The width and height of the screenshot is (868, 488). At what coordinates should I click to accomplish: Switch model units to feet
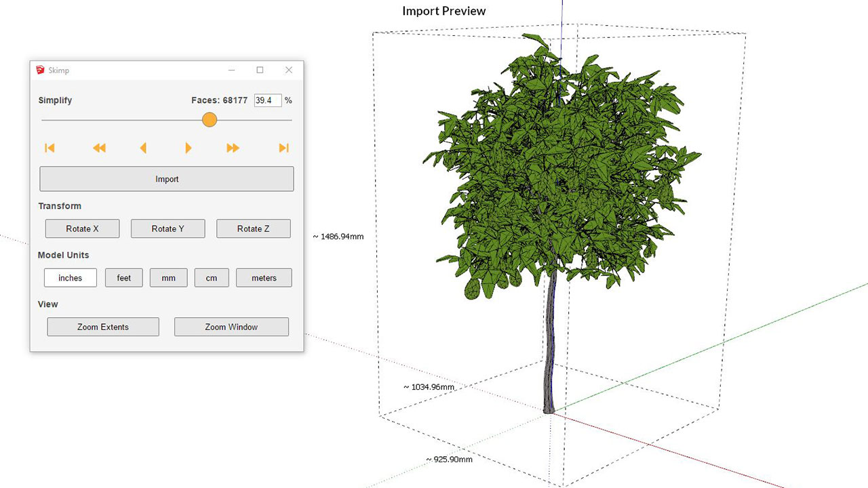click(x=123, y=278)
